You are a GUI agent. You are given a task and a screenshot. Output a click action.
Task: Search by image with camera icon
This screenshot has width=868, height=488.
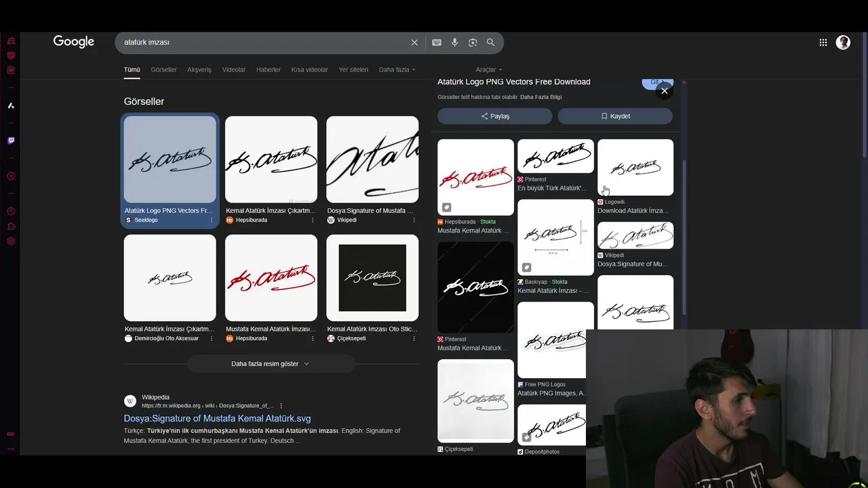473,42
